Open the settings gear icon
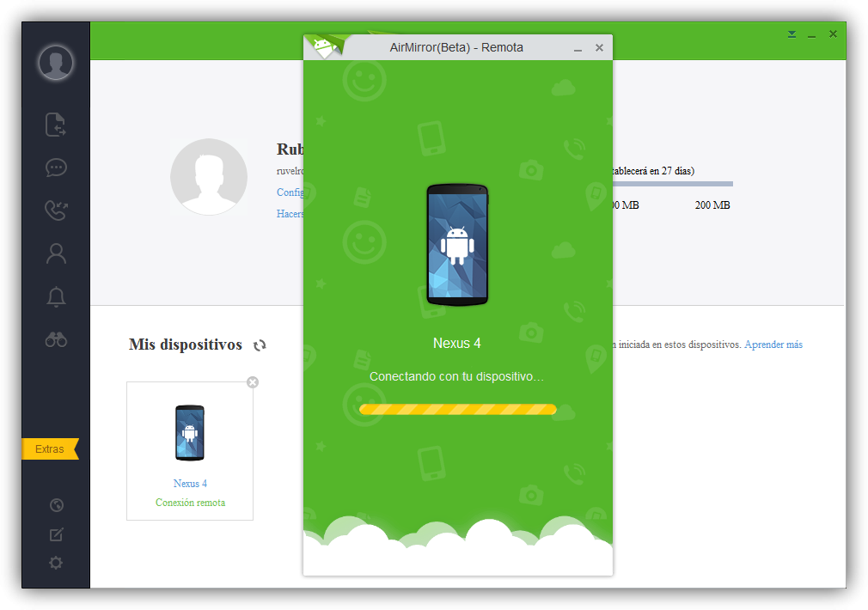This screenshot has height=610, width=868. [56, 563]
